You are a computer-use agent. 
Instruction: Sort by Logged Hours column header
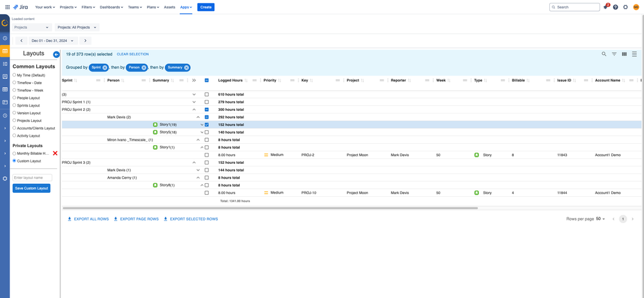coord(230,81)
